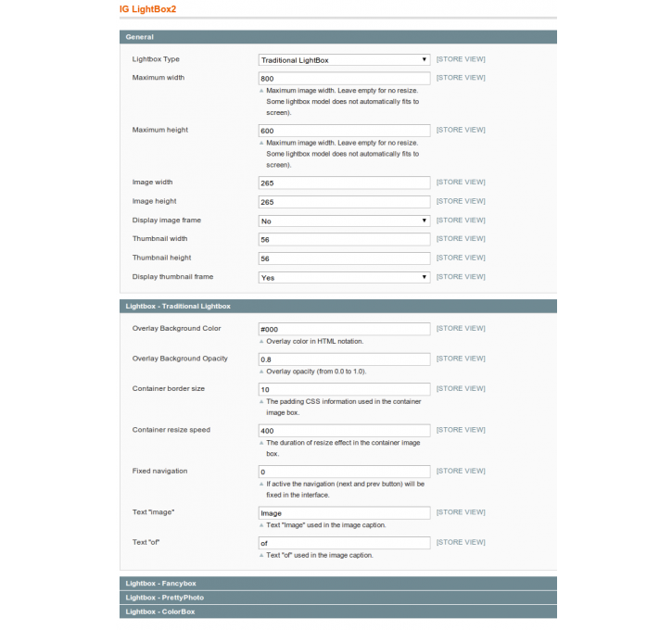Collapse the General section header
The height and width of the screenshot is (630, 672).
(338, 37)
